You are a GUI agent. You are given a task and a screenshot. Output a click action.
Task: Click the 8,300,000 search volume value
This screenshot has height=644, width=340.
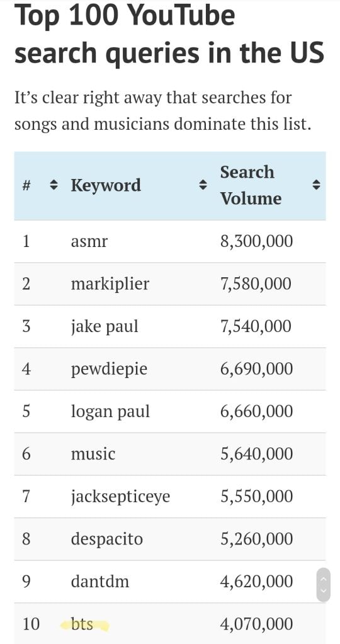coord(257,241)
